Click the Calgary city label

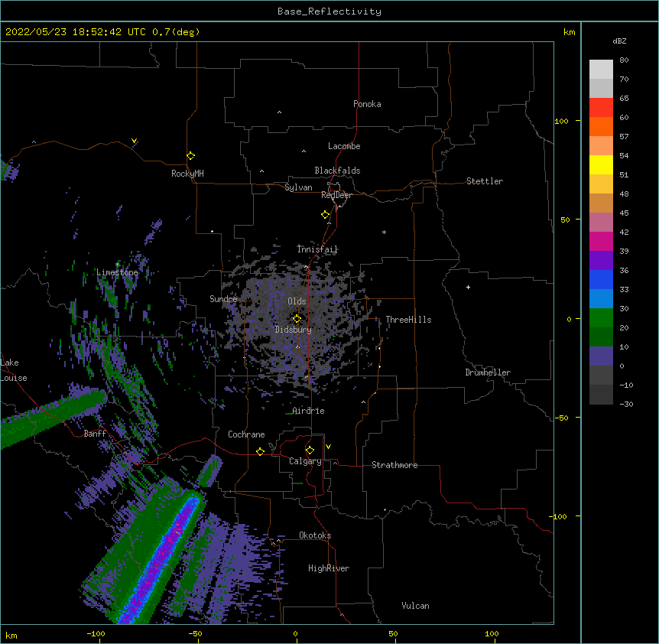pyautogui.click(x=305, y=461)
